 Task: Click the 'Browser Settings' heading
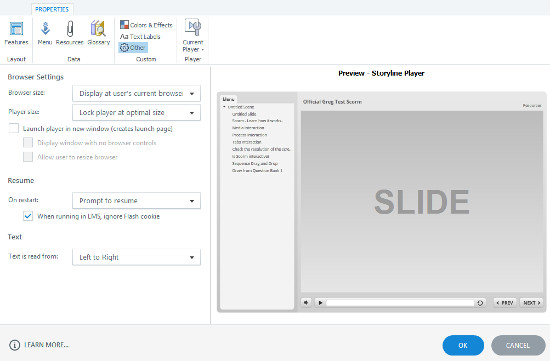click(x=36, y=77)
